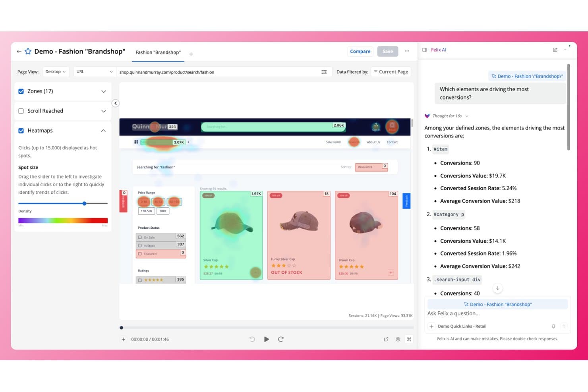Star the Demo - Fashion Brandshop project
The image size is (588, 392).
point(28,51)
